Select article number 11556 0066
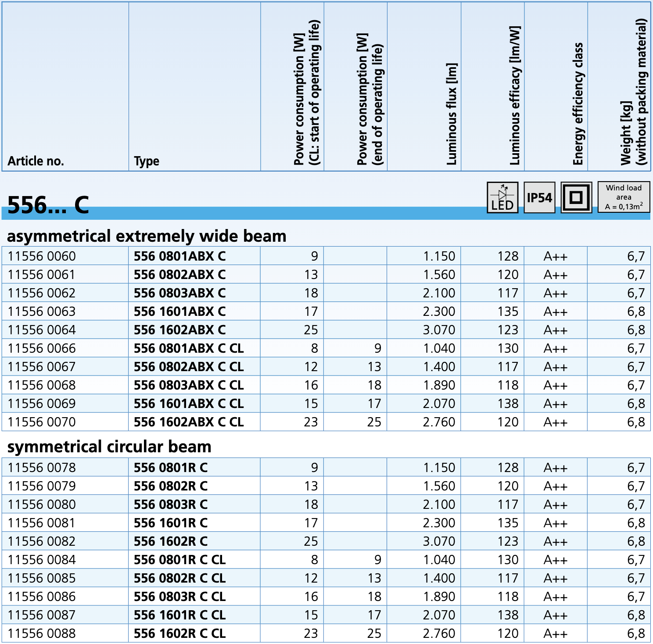The height and width of the screenshot is (644, 653). (42, 348)
